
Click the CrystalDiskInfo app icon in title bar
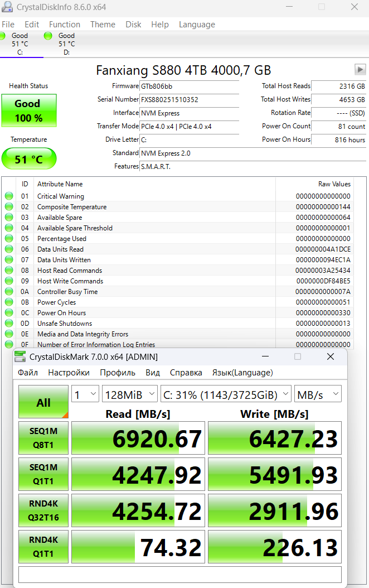click(x=8, y=7)
